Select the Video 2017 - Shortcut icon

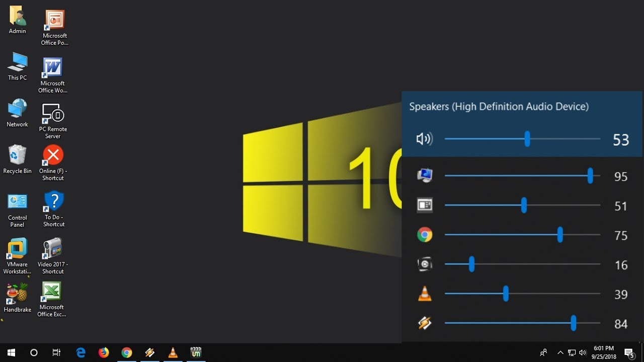tap(53, 256)
